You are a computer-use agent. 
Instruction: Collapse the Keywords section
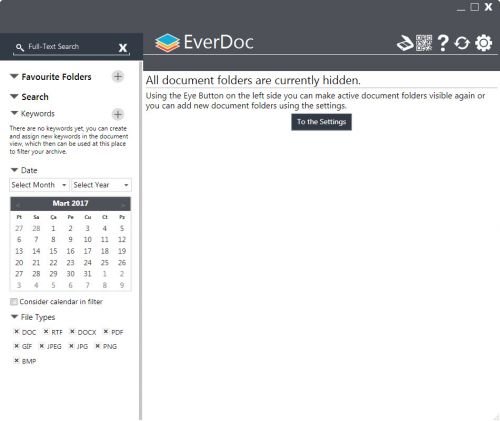[14, 113]
